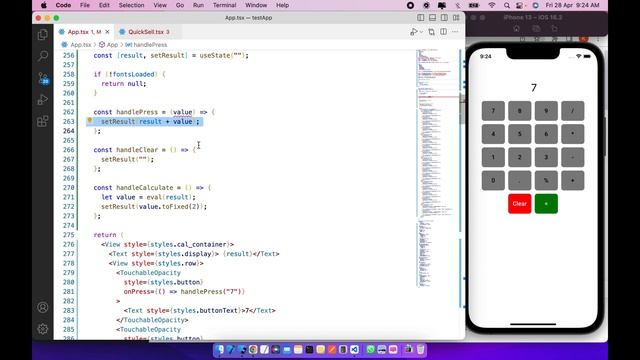Open the Run and Debug view
Viewport: 640px width, 360px height.
[42, 100]
